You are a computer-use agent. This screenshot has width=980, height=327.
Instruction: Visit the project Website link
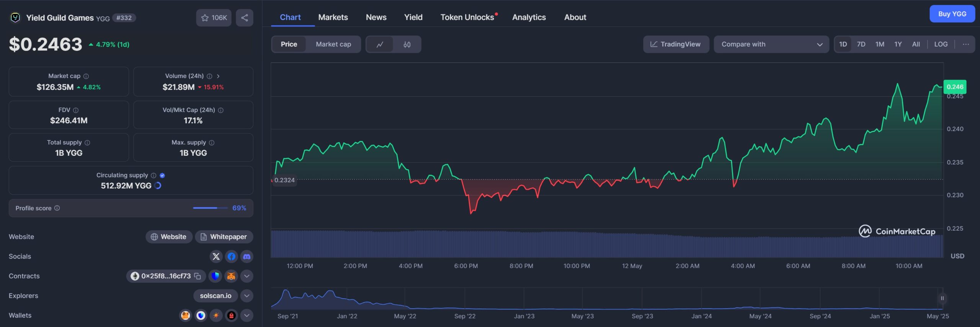(x=169, y=237)
